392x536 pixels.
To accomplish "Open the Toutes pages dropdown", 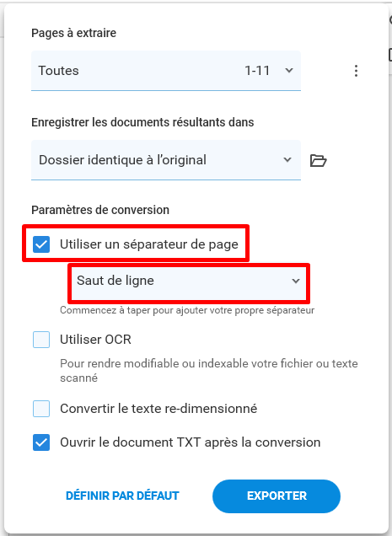I will [x=166, y=71].
